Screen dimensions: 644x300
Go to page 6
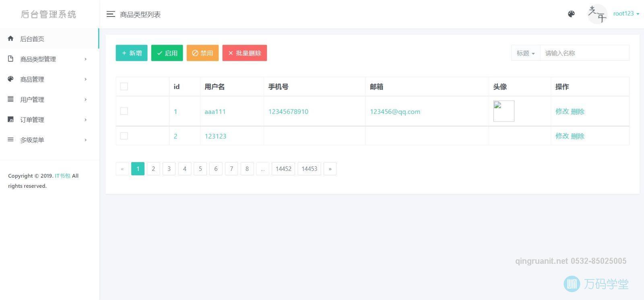click(x=216, y=169)
